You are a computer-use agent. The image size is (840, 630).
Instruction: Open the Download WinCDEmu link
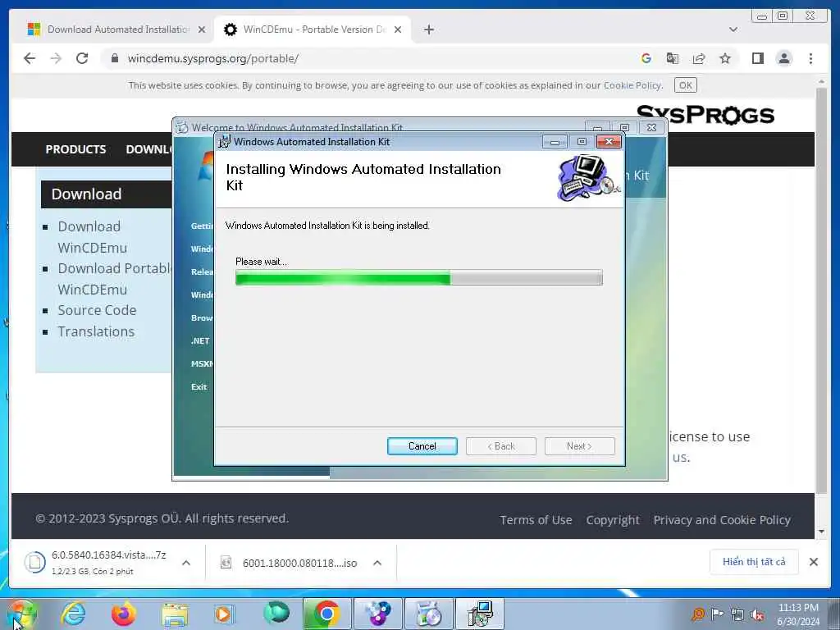pos(92,237)
